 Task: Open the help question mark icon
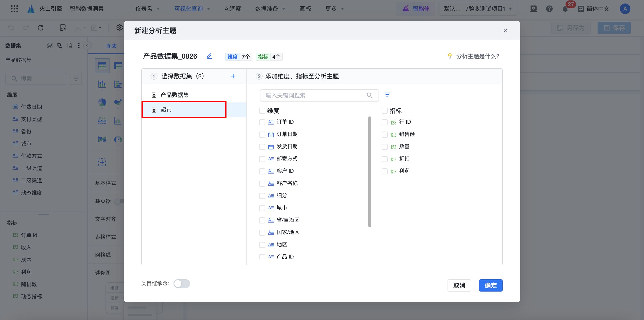point(549,9)
